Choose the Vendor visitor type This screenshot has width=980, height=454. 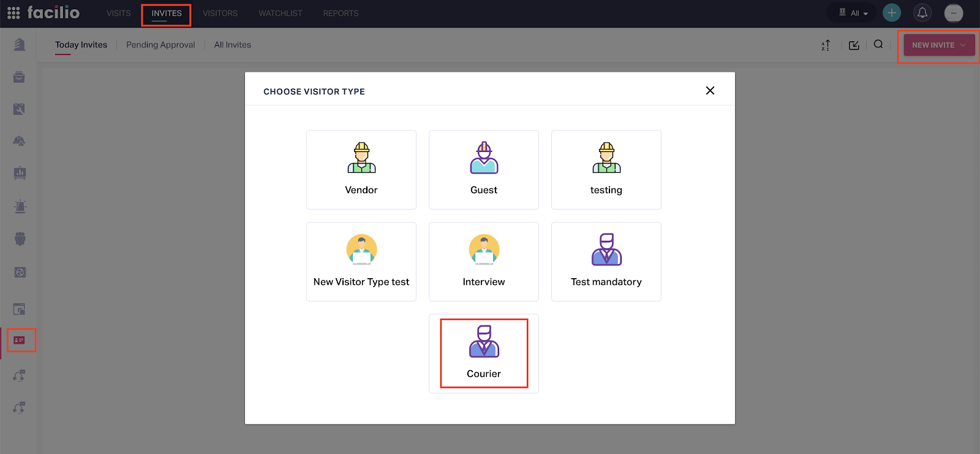[x=361, y=170]
